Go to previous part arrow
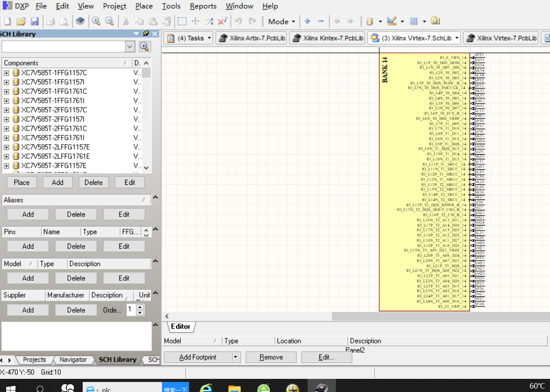The width and height of the screenshot is (550, 392). [337, 21]
